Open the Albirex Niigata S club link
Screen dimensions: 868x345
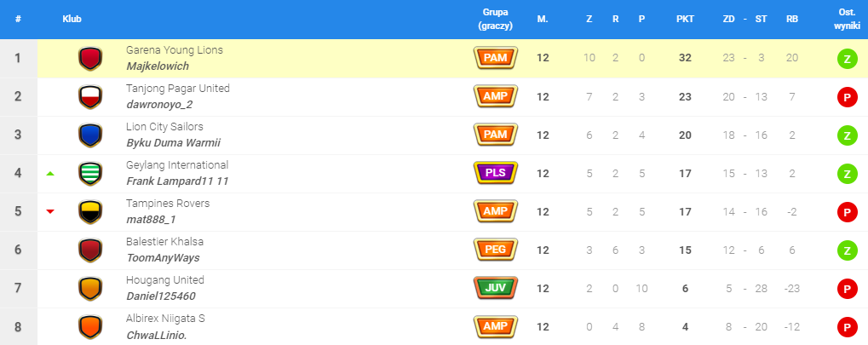tap(165, 319)
